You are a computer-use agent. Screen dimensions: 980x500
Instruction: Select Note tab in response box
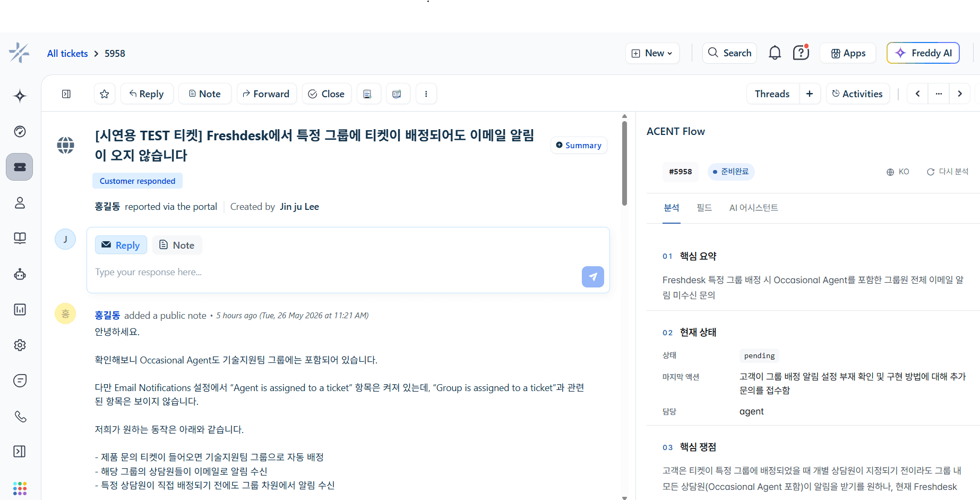click(x=177, y=245)
